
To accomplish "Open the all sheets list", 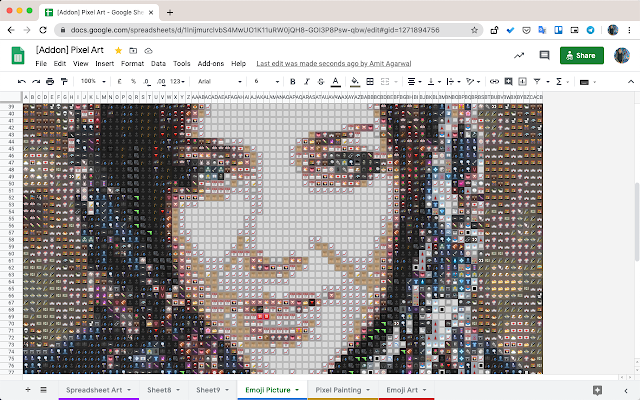I will (x=43, y=389).
